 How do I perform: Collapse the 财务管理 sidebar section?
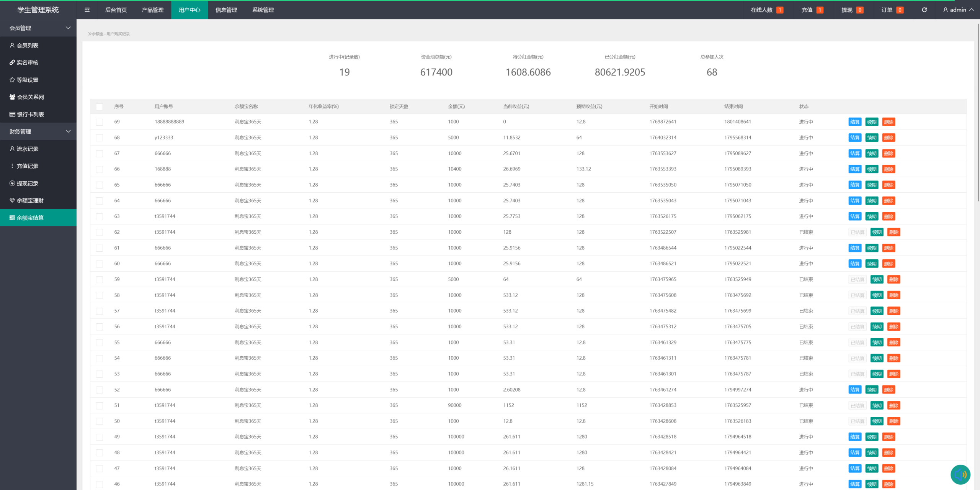click(68, 131)
